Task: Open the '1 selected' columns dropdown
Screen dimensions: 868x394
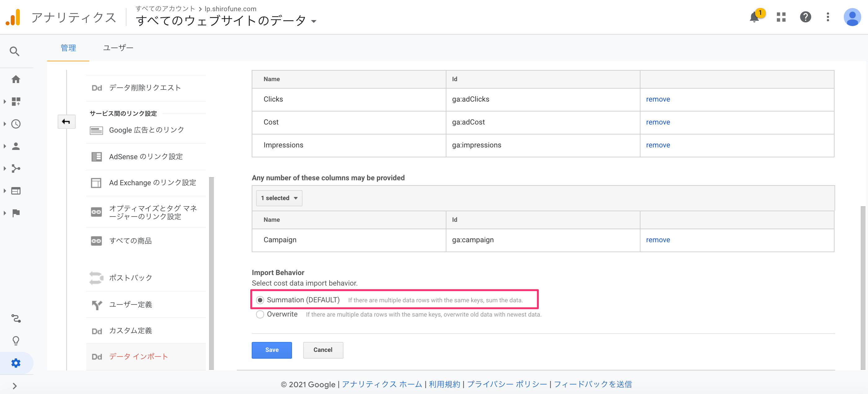Action: pyautogui.click(x=279, y=198)
